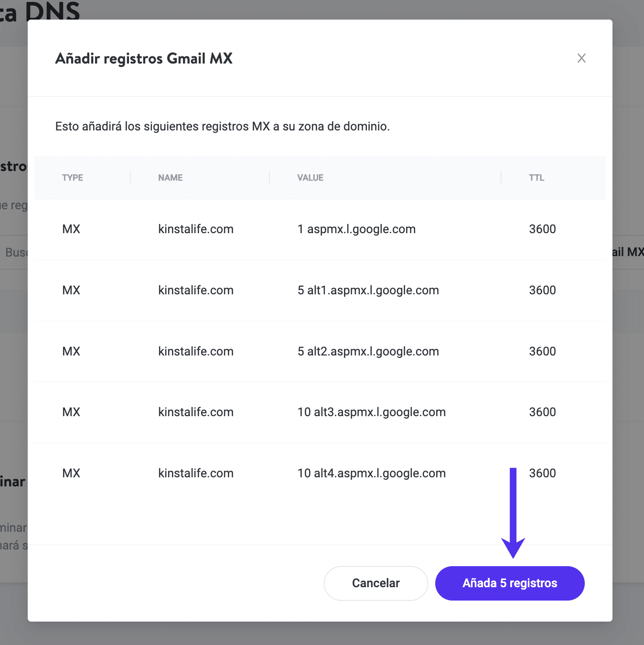Click the Cancelar button
The height and width of the screenshot is (645, 644).
[376, 583]
